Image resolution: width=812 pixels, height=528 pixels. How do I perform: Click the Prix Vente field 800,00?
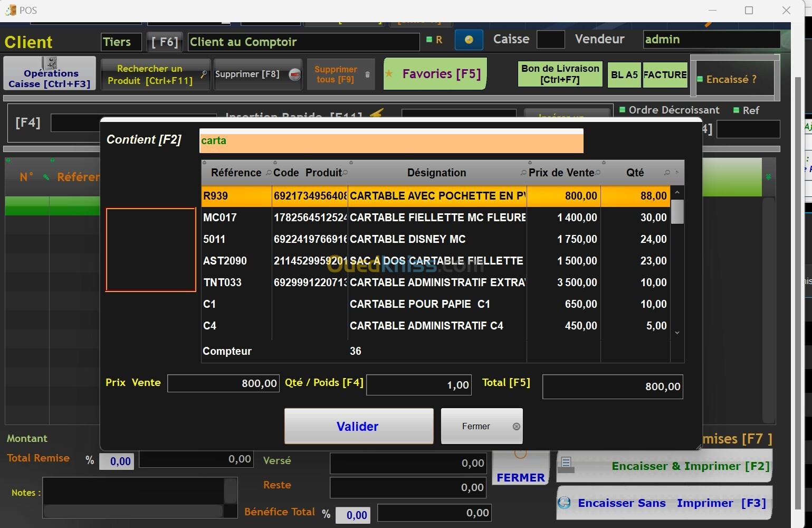tap(223, 383)
